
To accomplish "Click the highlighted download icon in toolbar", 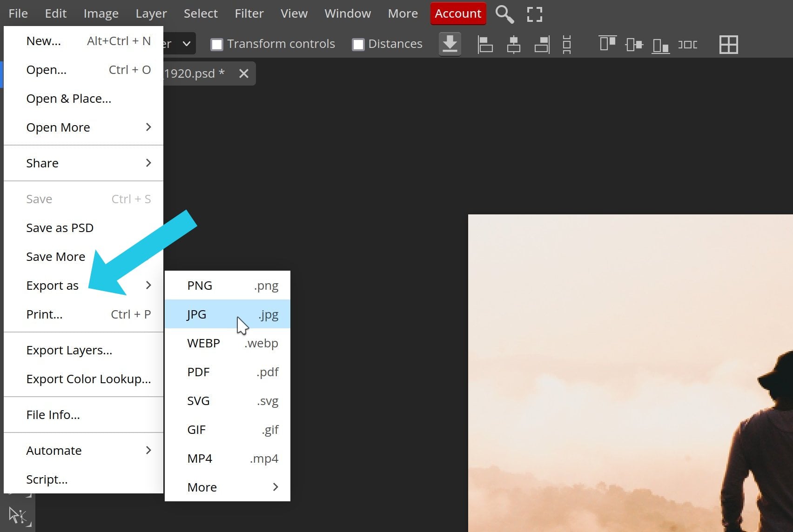I will (x=449, y=44).
